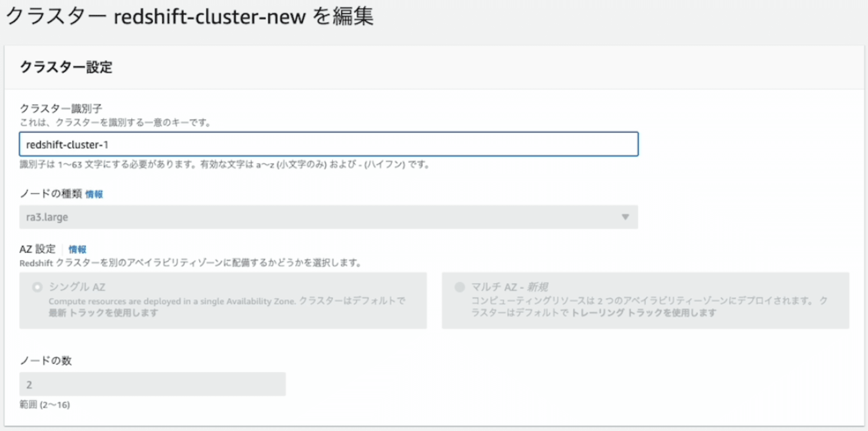The height and width of the screenshot is (431, 868).
Task: Click the AZ 設定 label
Action: click(38, 249)
